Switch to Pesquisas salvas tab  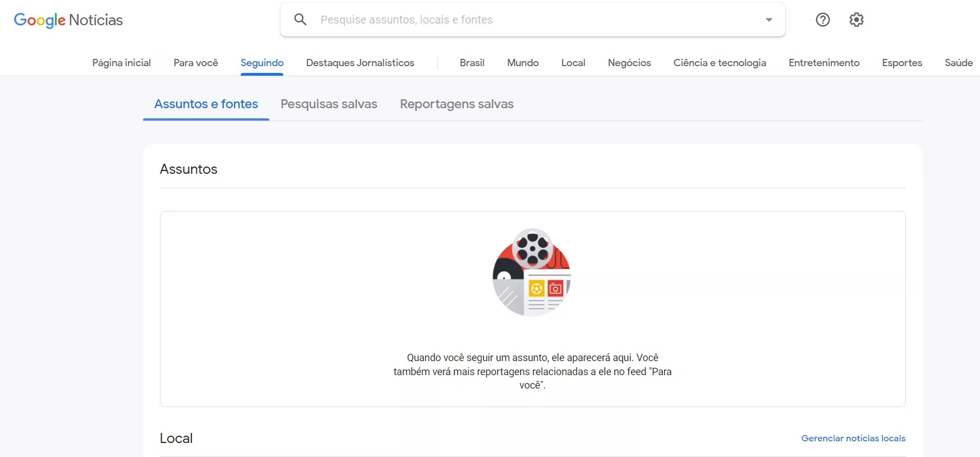point(329,104)
